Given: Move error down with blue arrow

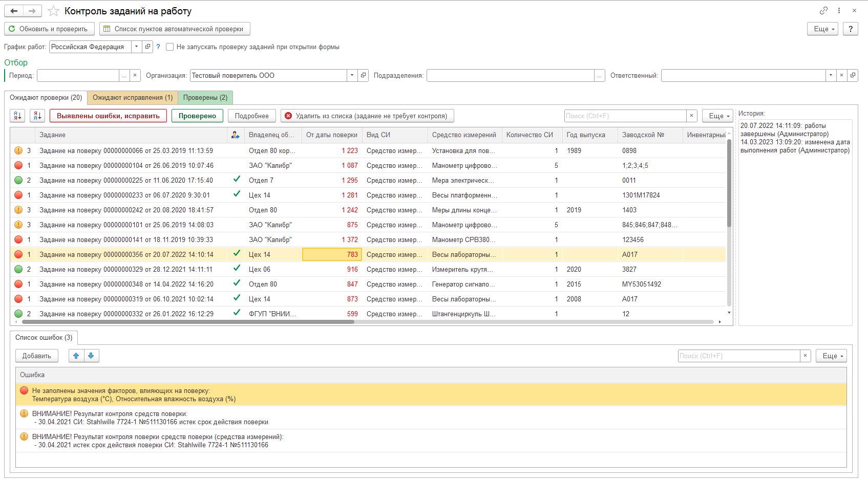Looking at the screenshot, I should (x=91, y=356).
